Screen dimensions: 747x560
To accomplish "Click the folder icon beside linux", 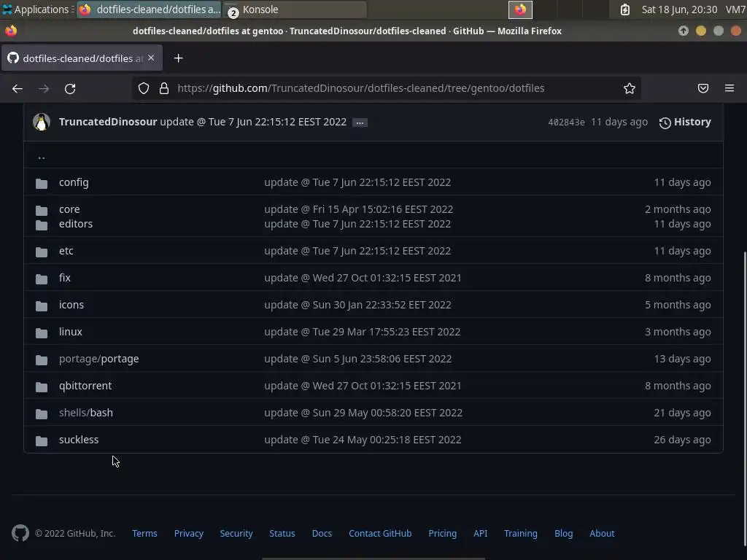I will pos(42,332).
